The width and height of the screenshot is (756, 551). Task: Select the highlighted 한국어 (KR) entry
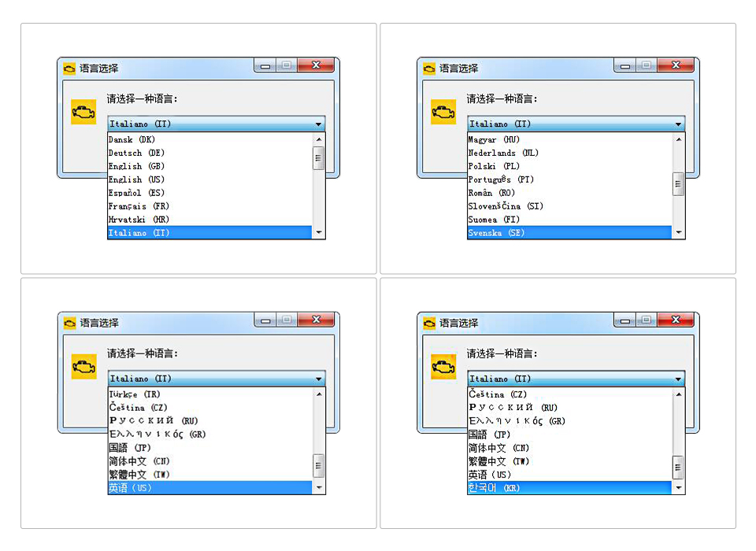coord(569,488)
